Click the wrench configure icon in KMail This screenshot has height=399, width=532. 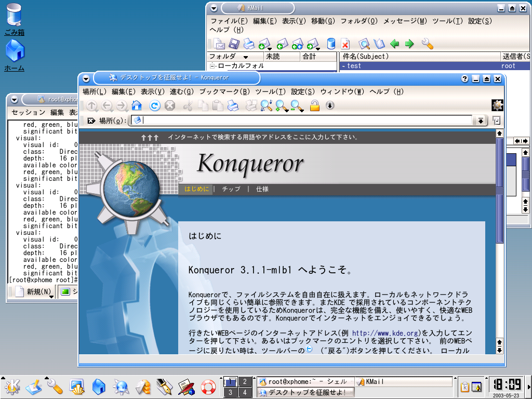coord(427,44)
